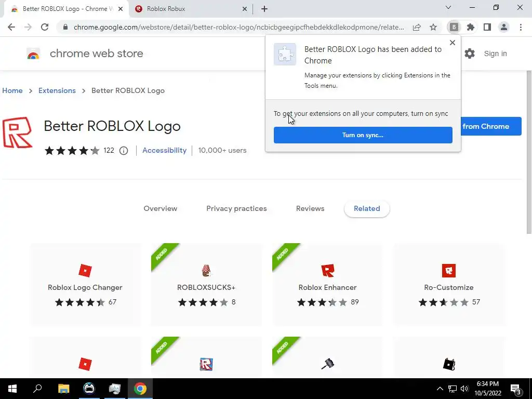Open the notification center icon

(x=515, y=389)
